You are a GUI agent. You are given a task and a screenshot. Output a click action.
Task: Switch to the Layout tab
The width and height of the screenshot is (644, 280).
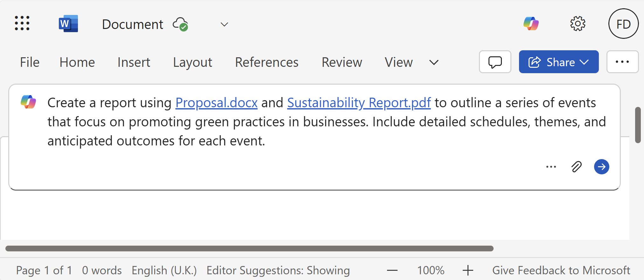coord(193,63)
